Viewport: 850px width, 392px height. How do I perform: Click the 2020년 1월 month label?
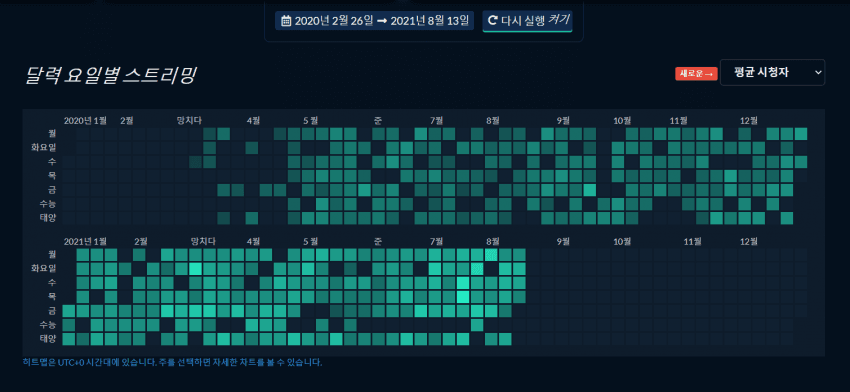pyautogui.click(x=85, y=120)
